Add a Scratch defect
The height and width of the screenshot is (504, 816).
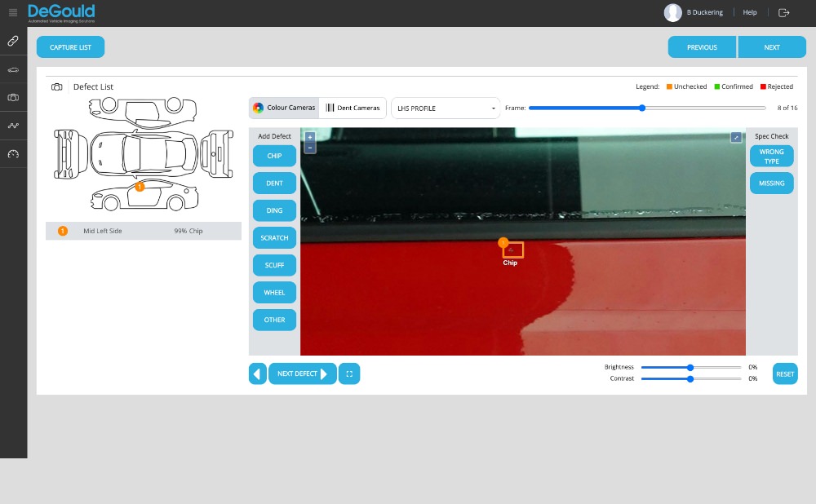[x=274, y=238]
